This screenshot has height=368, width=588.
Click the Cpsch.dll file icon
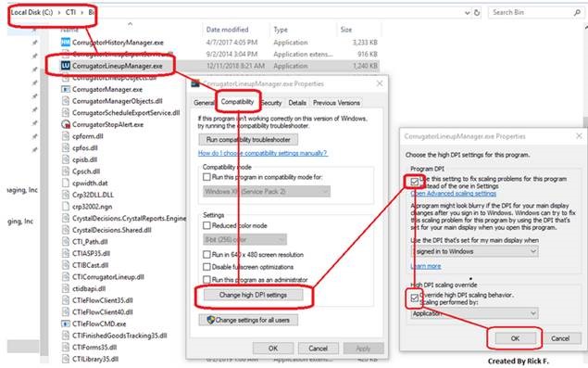66,171
